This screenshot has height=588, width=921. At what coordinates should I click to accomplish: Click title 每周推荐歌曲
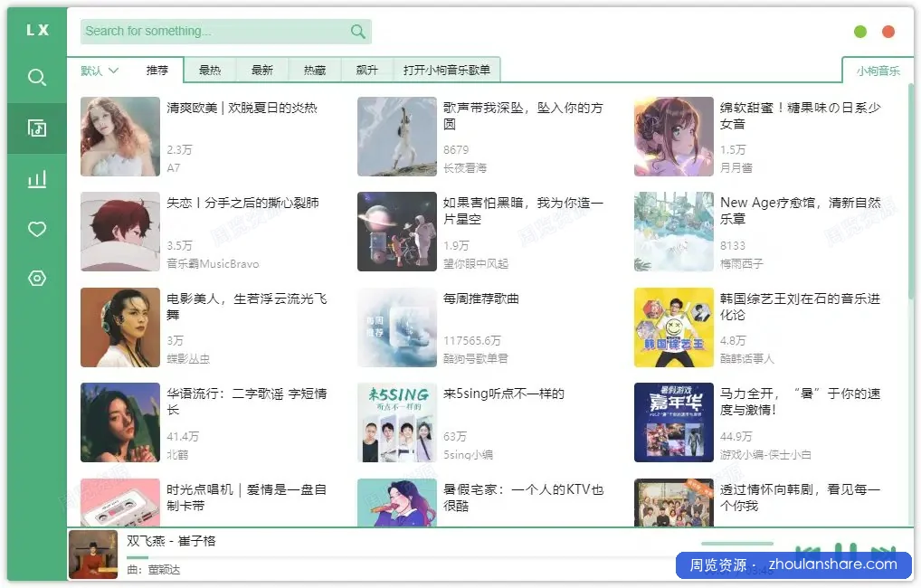coord(481,299)
